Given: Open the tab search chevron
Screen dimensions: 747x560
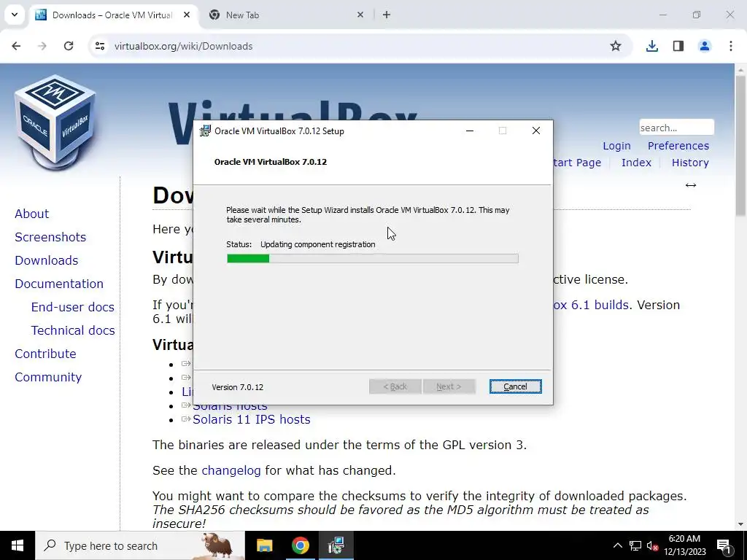Looking at the screenshot, I should (x=15, y=15).
